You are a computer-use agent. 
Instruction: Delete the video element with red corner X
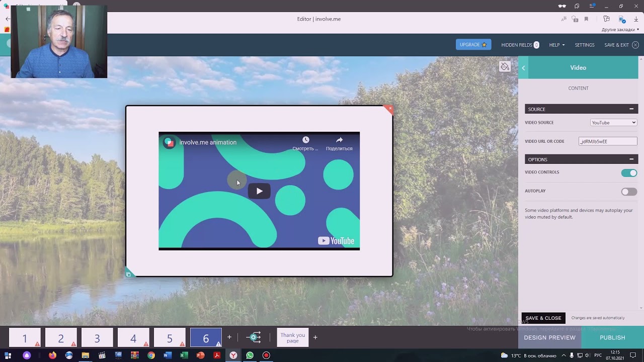[x=390, y=109]
